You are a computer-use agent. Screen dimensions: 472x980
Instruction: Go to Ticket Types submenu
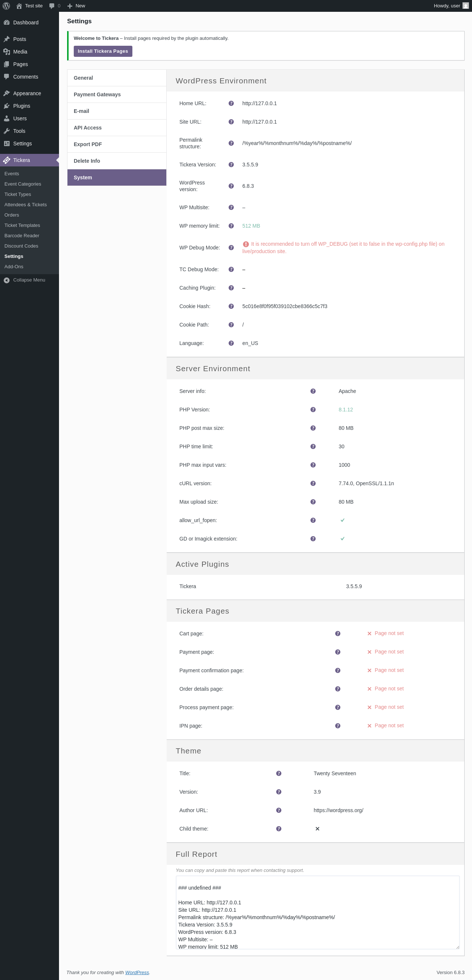tap(17, 194)
